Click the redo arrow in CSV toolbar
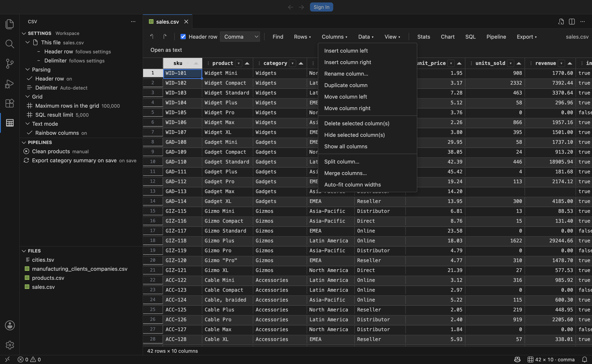Image resolution: width=592 pixels, height=364 pixels. [165, 37]
